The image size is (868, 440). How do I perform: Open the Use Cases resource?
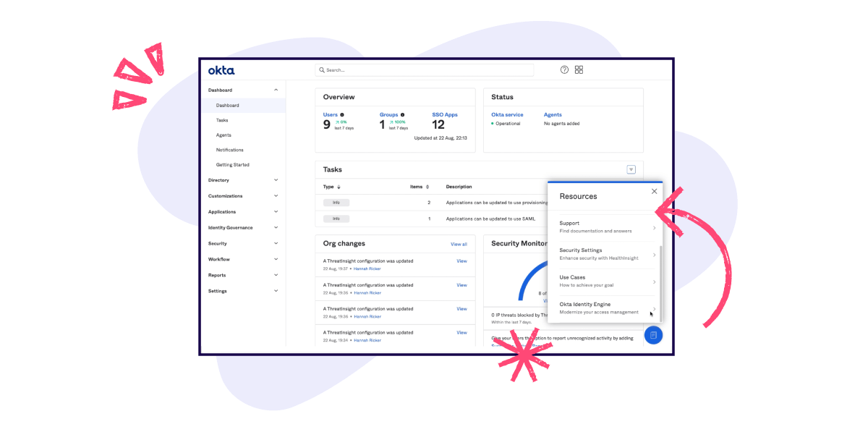click(x=608, y=282)
